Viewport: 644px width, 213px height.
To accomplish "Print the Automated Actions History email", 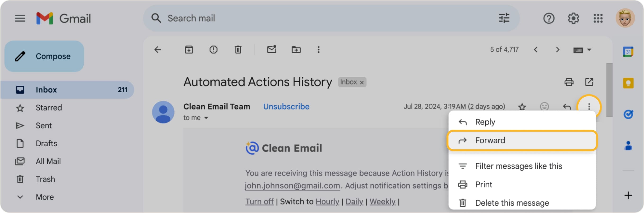I will click(x=569, y=82).
